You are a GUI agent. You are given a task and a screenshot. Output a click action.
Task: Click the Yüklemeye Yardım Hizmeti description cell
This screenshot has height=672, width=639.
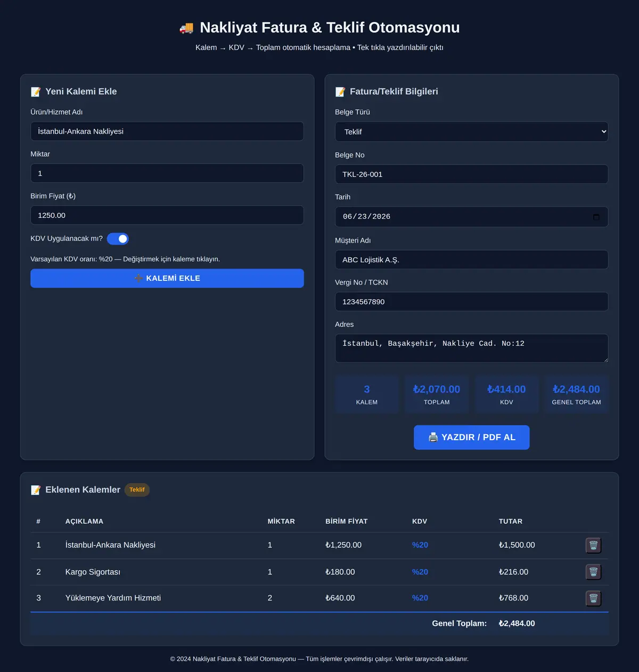113,598
